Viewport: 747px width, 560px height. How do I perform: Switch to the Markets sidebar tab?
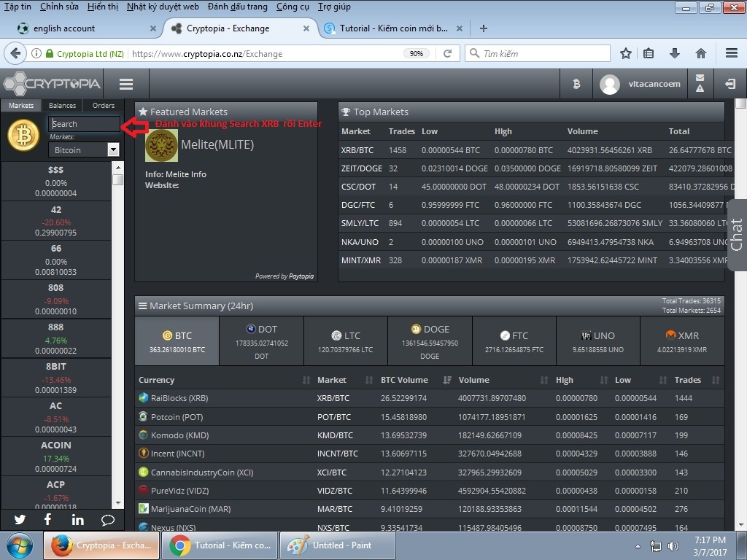pyautogui.click(x=21, y=105)
